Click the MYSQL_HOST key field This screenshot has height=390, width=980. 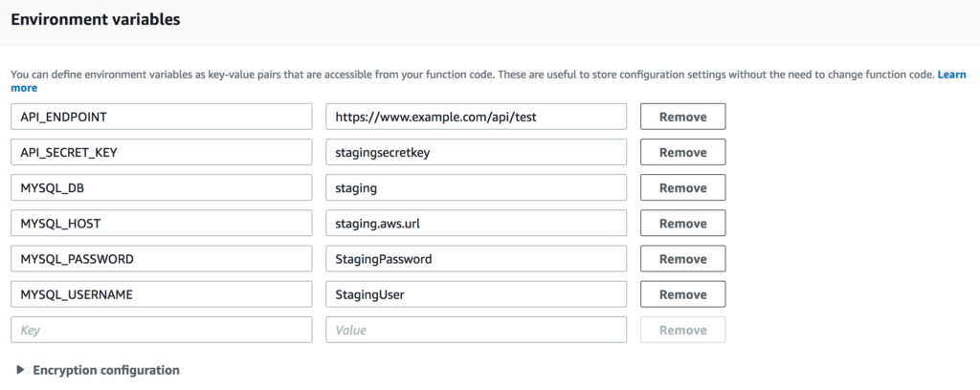coord(161,223)
